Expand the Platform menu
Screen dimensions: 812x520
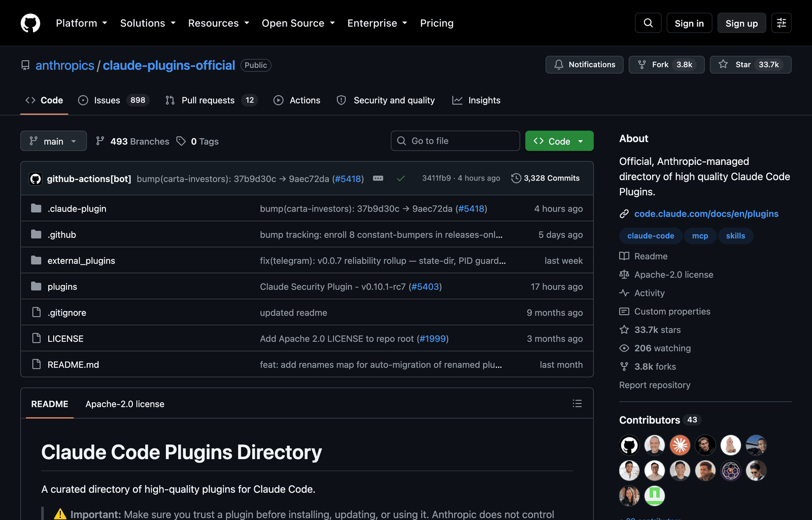82,23
